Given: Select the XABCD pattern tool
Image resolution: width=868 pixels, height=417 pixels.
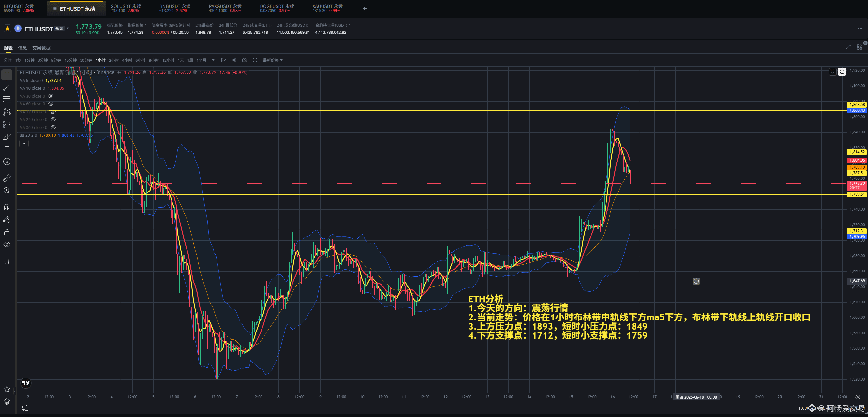Looking at the screenshot, I should (x=7, y=112).
